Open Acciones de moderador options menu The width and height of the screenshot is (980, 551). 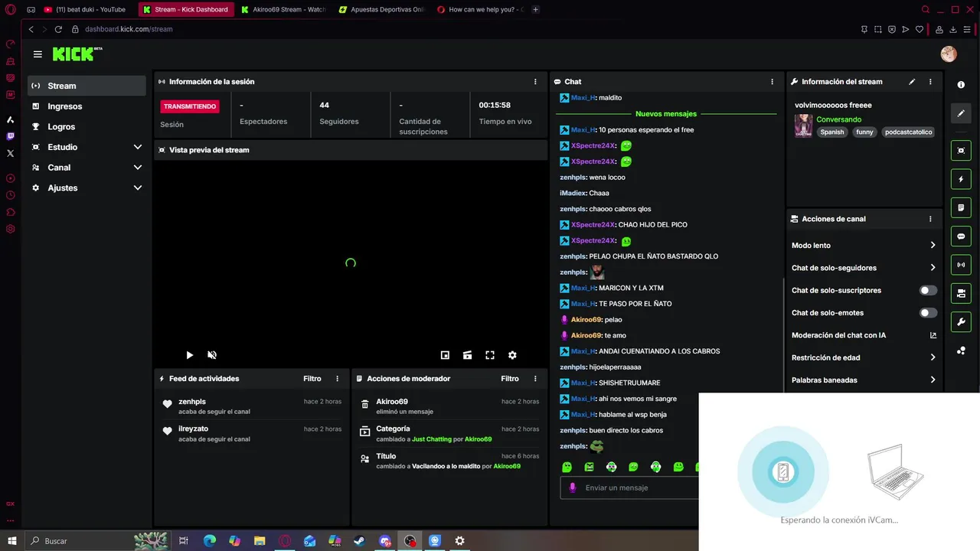(534, 379)
